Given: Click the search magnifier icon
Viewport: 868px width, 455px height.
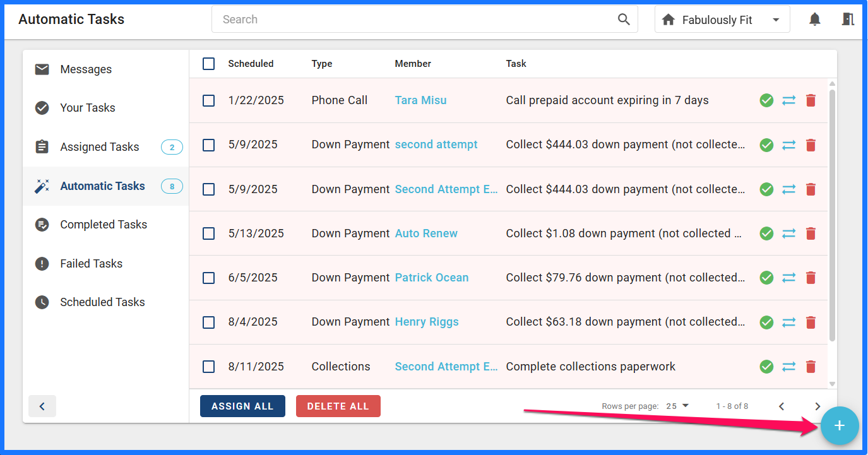Looking at the screenshot, I should click(x=624, y=20).
